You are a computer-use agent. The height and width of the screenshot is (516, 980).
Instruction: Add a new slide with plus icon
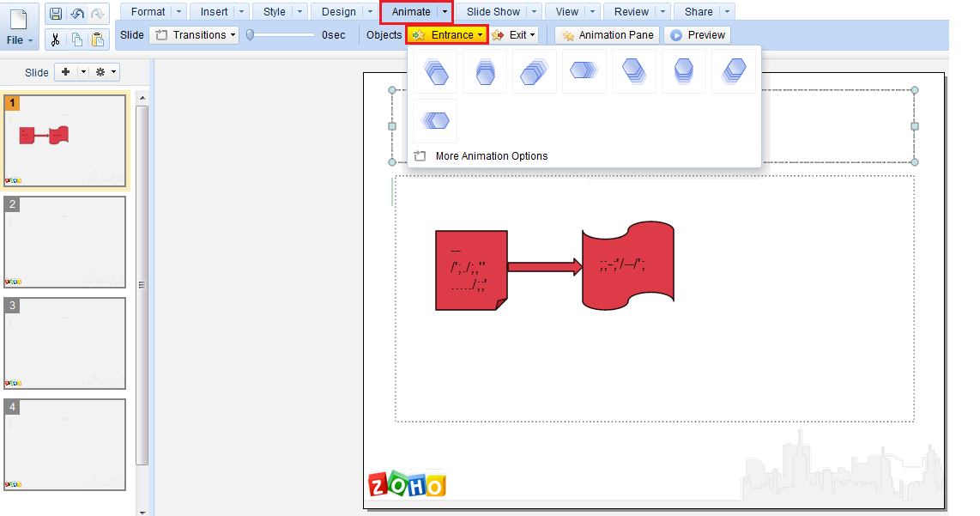65,72
